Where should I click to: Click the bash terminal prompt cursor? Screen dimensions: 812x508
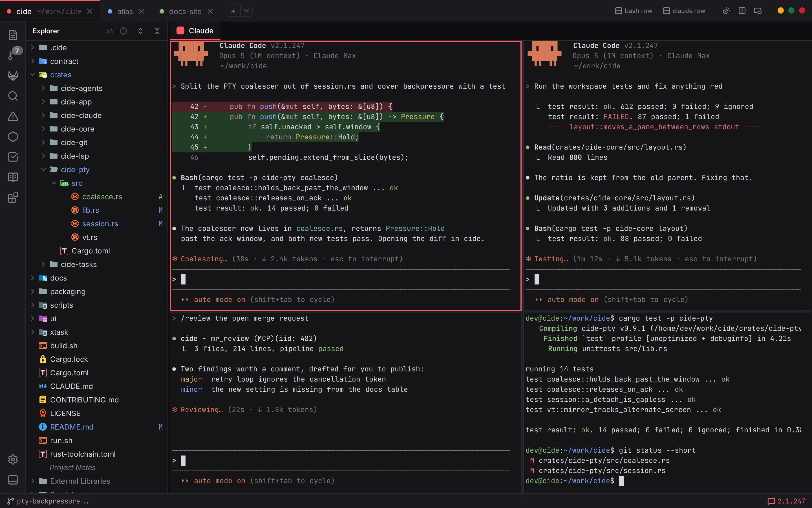pyautogui.click(x=621, y=481)
